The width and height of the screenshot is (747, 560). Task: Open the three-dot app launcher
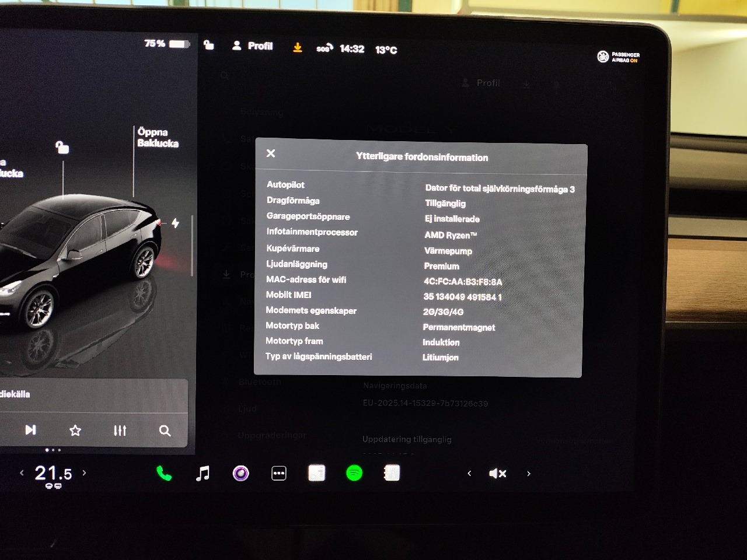tap(279, 474)
